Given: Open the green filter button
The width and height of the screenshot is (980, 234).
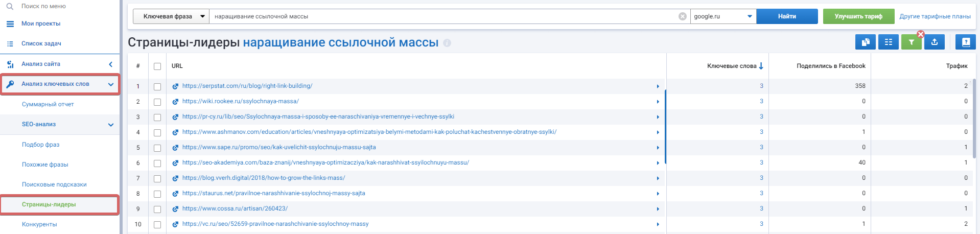Looking at the screenshot, I should pyautogui.click(x=912, y=42).
